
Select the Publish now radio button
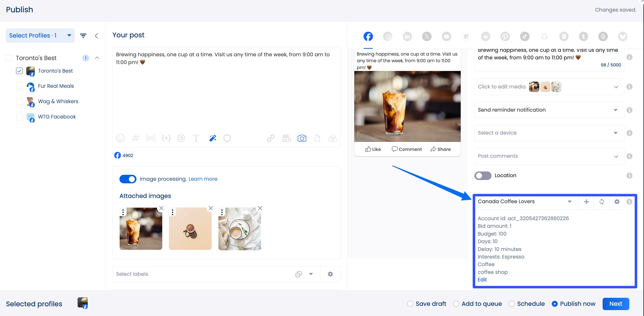point(555,304)
